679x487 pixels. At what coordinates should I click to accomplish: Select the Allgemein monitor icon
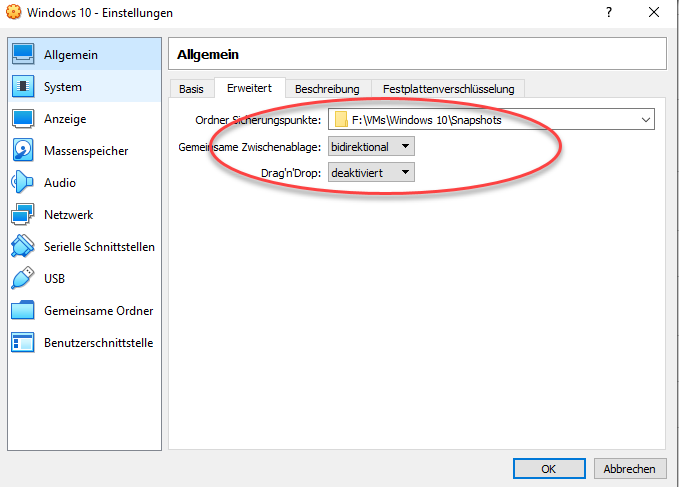click(23, 54)
